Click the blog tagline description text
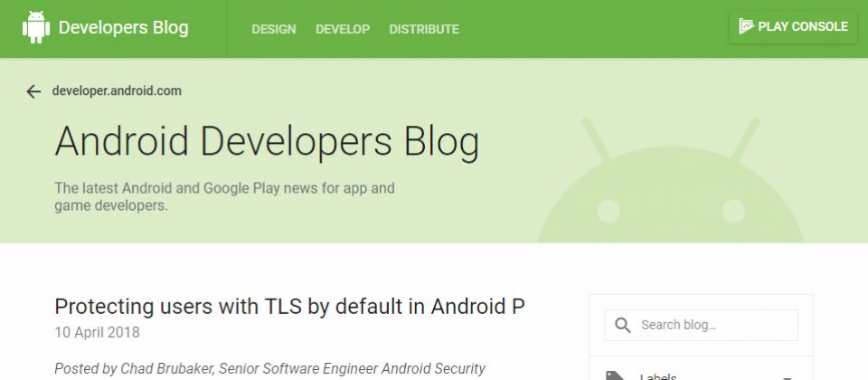The image size is (868, 380). click(224, 196)
